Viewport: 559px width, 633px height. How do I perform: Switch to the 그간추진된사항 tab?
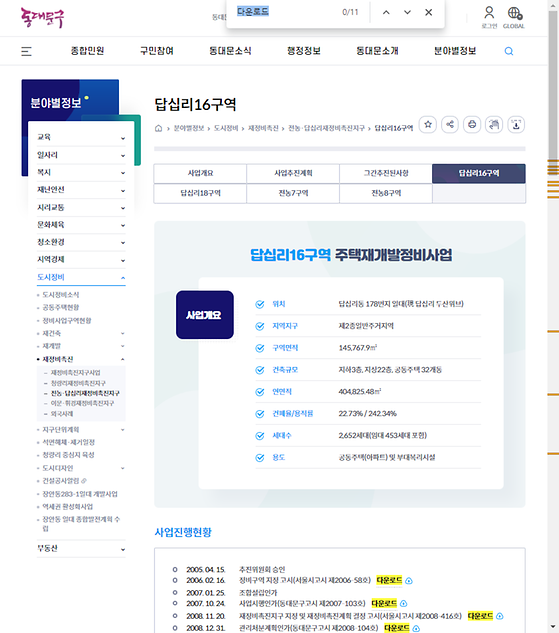(x=386, y=173)
